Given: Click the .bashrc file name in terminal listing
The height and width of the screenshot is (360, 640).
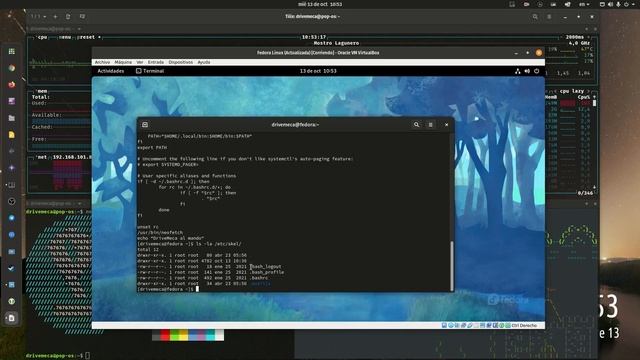Looking at the screenshot, I should [259, 278].
